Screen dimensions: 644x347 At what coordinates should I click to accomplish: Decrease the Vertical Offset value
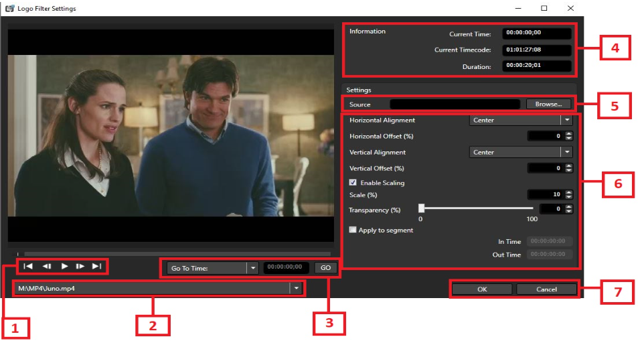569,171
